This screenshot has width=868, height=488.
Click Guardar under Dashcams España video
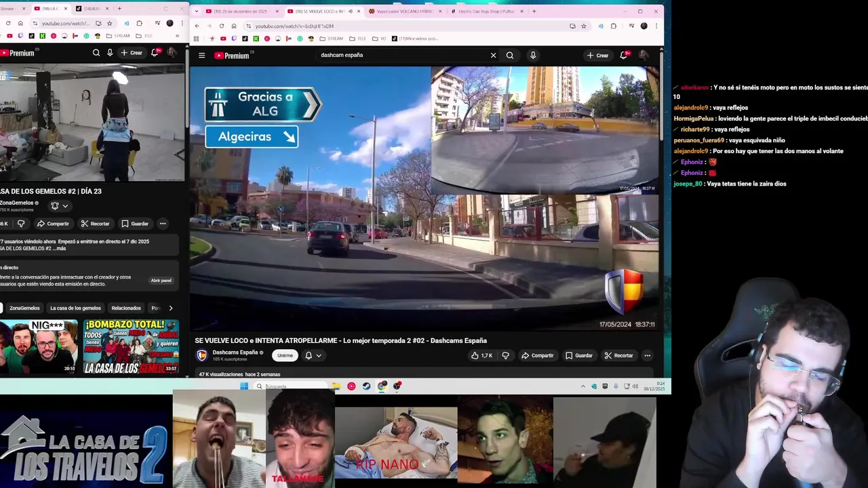[579, 355]
